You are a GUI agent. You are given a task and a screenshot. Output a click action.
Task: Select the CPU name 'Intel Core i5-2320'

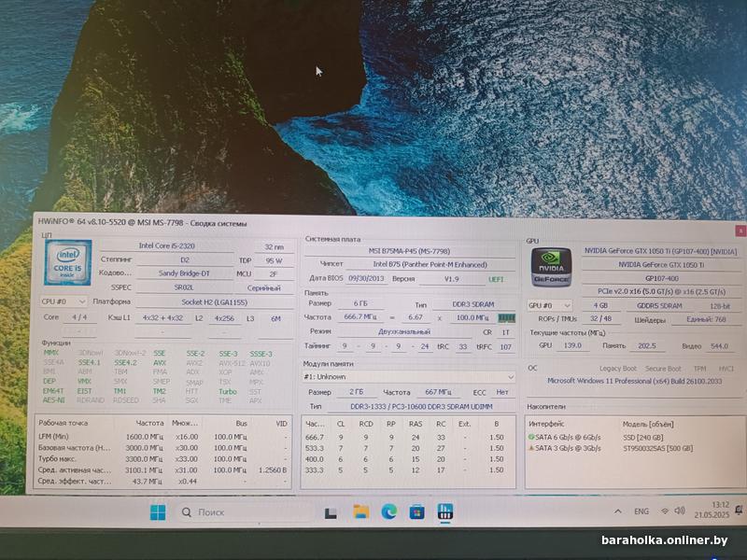167,245
